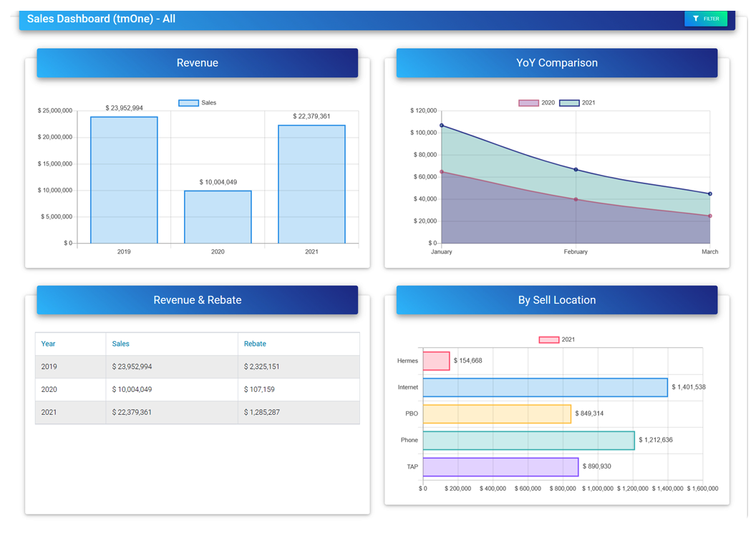Click the Rebate column header

pyautogui.click(x=255, y=344)
